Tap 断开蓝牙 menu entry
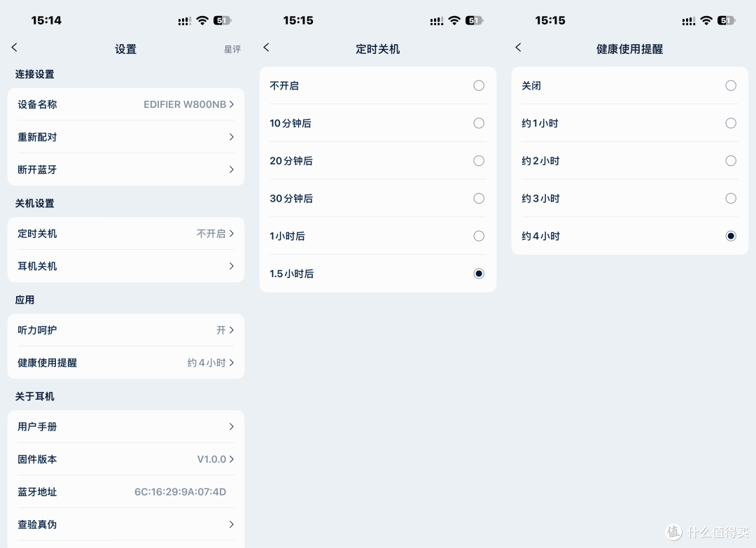This screenshot has height=548, width=756. [126, 169]
